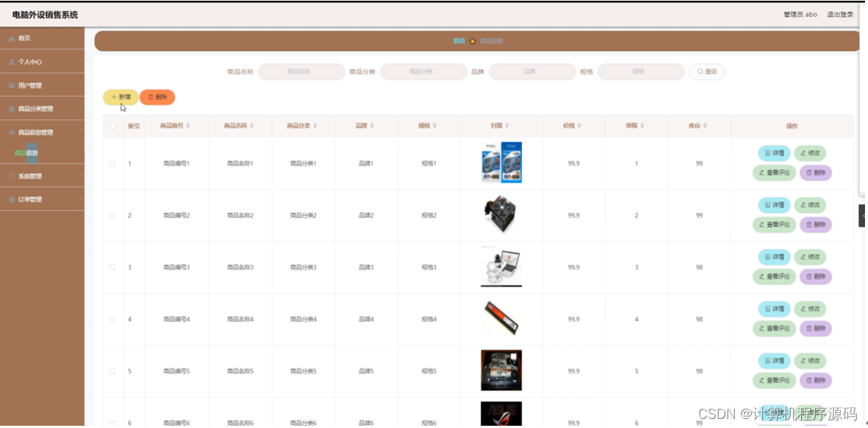Screen dimensions: 868x428
Task: Click purple 删除 button for 商品名称2
Action: (815, 225)
